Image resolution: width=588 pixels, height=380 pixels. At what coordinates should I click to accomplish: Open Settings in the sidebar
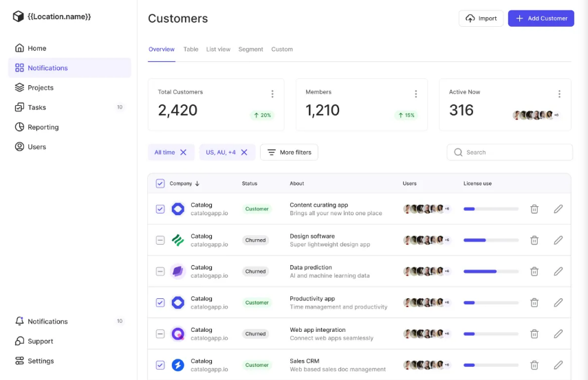40,361
